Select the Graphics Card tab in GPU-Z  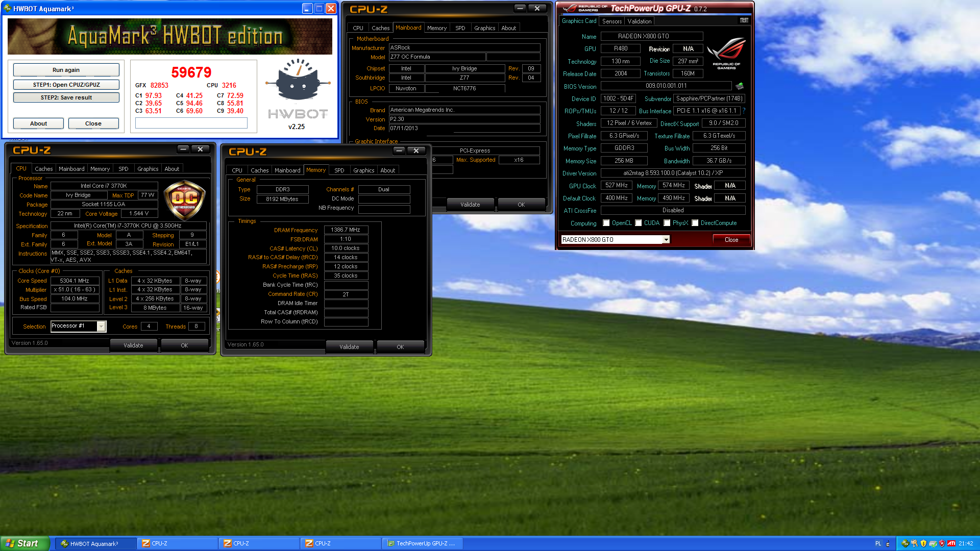click(x=579, y=21)
